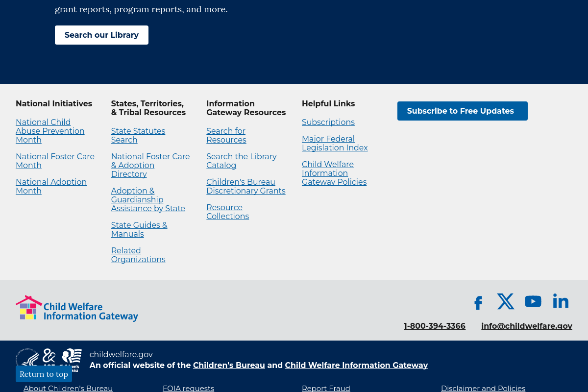
Task: Click Subscribe to Free Updates button
Action: (462, 111)
